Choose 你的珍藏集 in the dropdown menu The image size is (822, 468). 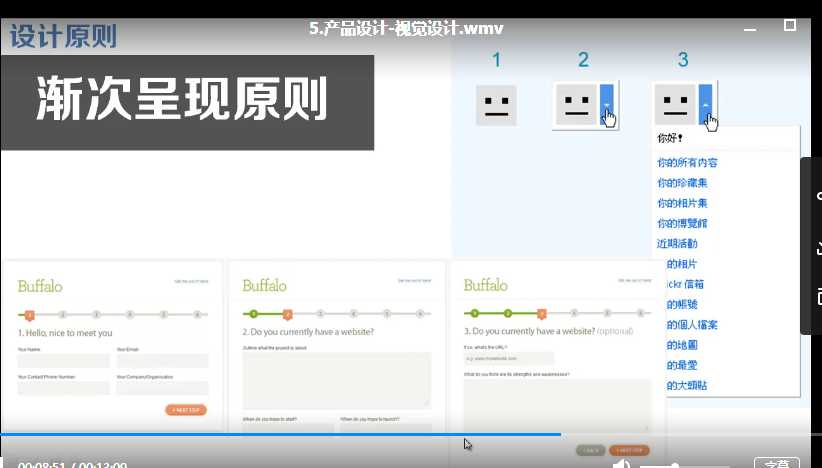click(x=682, y=183)
